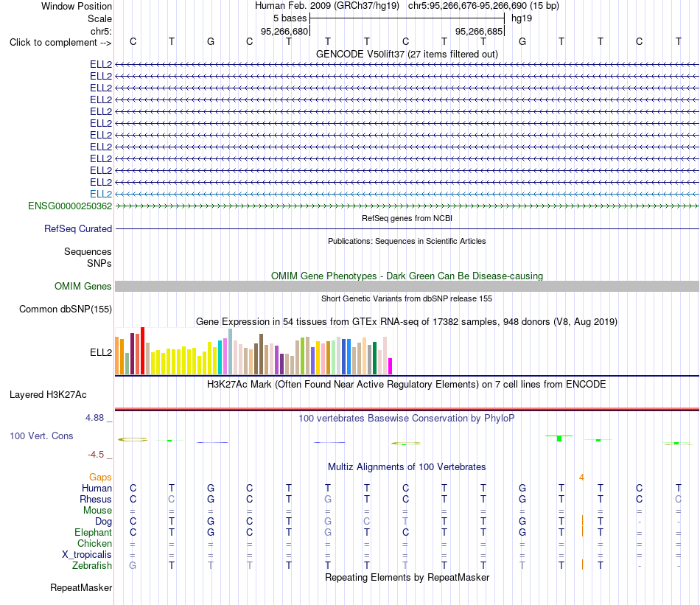
Task: Open H3K27Ac Mark ENCODE track title
Action: (407, 385)
